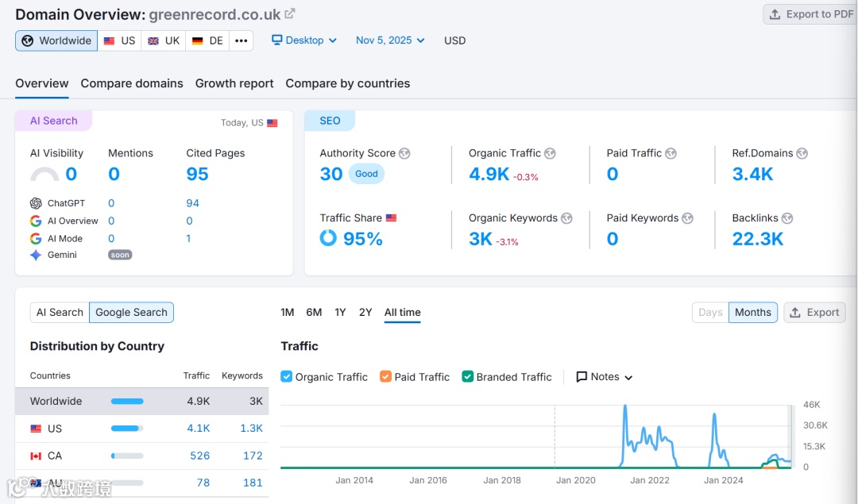Screen dimensions: 858x504
Task: Open external link icon beside greenrecord.co.uk
Action: (x=289, y=13)
